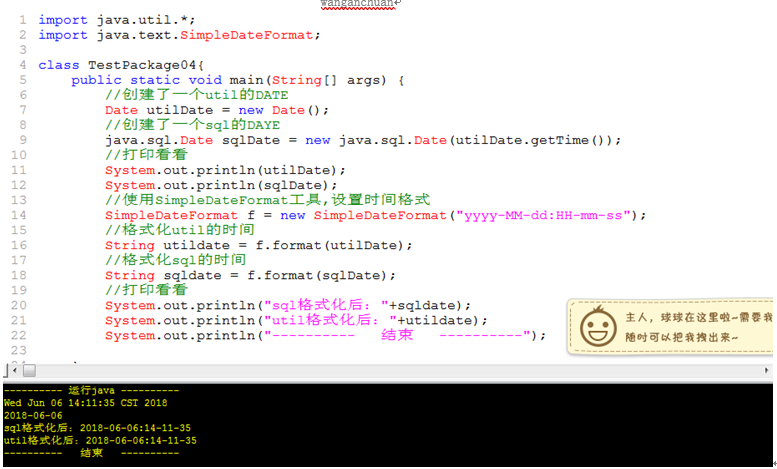
Task: Click the left arrow of the horizontal scrollbar
Action: 15,370
